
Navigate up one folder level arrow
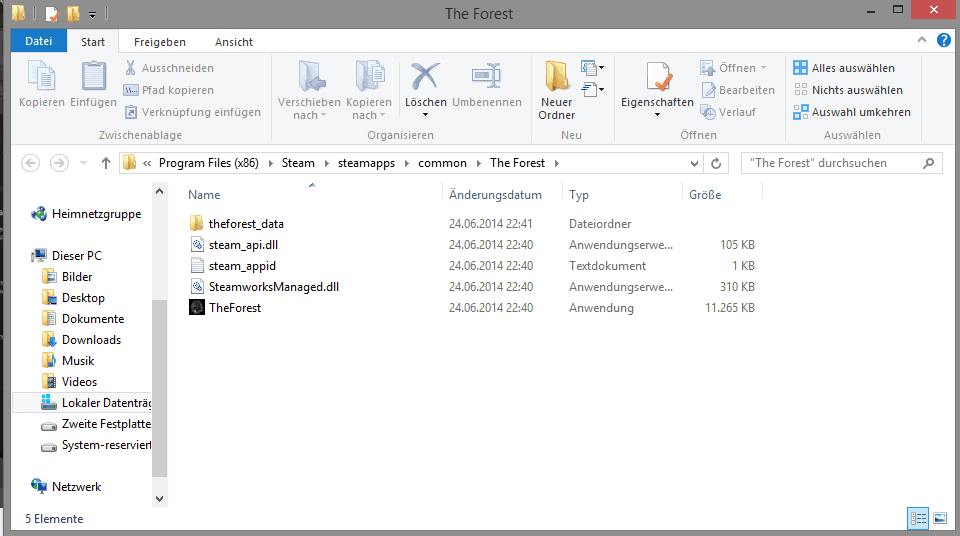click(x=106, y=163)
